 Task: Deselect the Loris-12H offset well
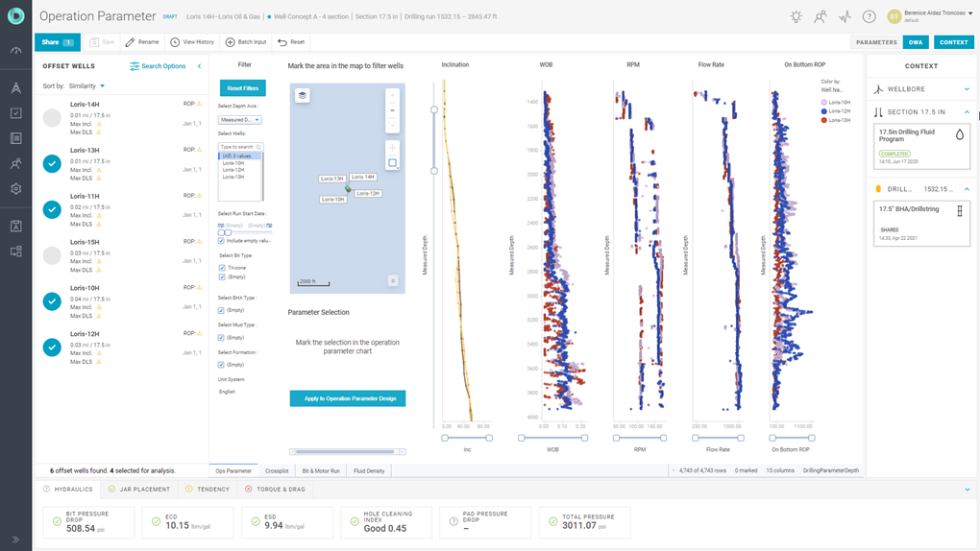click(52, 347)
